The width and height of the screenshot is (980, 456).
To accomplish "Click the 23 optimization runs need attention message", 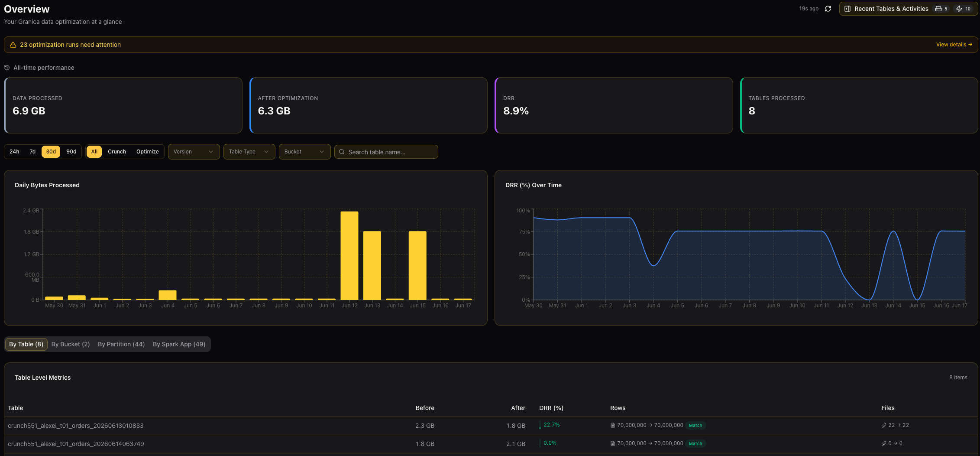I will (70, 45).
